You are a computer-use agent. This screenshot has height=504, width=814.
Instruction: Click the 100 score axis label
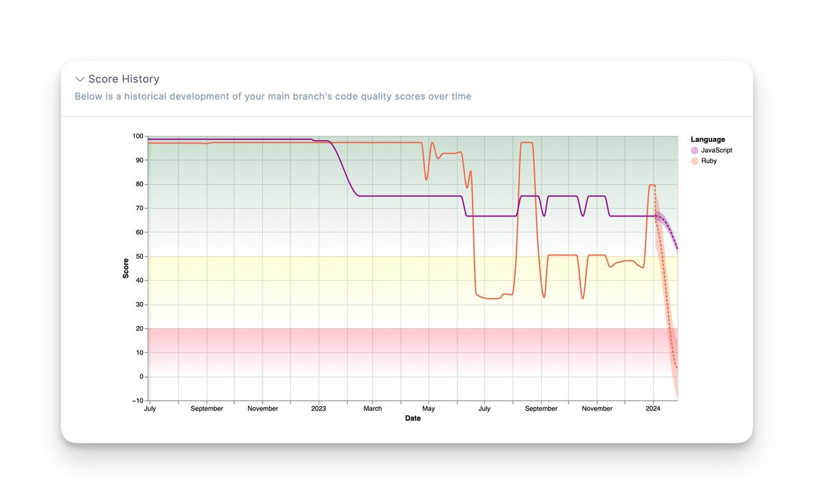(x=138, y=136)
